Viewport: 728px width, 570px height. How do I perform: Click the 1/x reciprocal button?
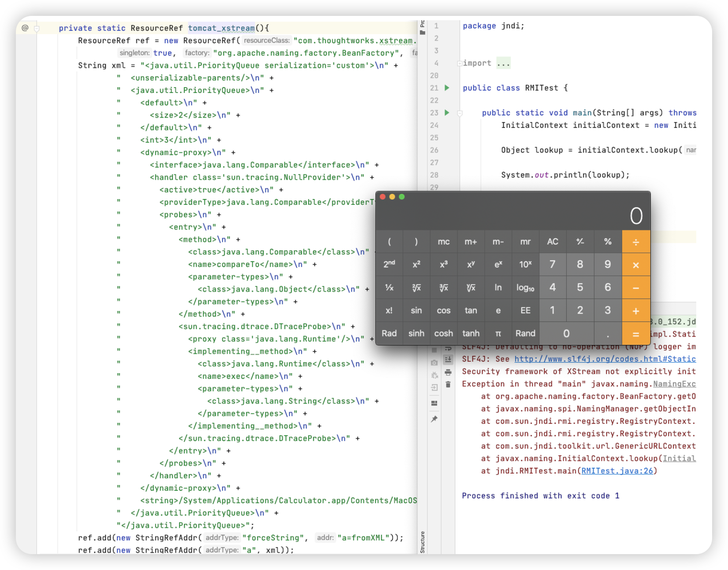point(389,288)
